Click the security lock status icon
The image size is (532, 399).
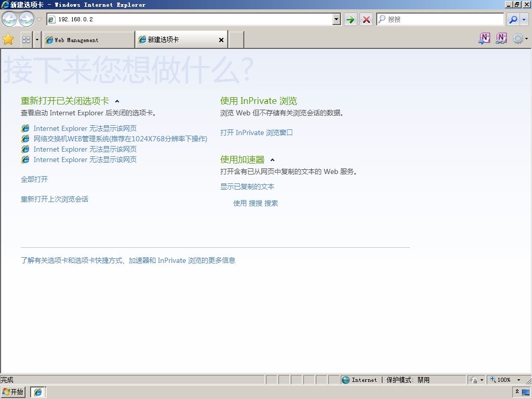point(474,380)
